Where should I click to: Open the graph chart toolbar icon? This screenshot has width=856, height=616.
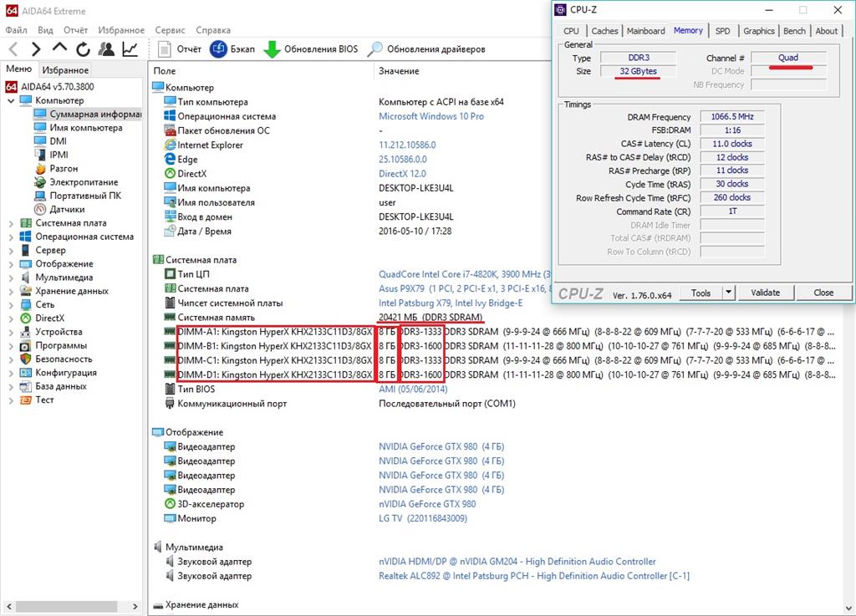tap(130, 49)
